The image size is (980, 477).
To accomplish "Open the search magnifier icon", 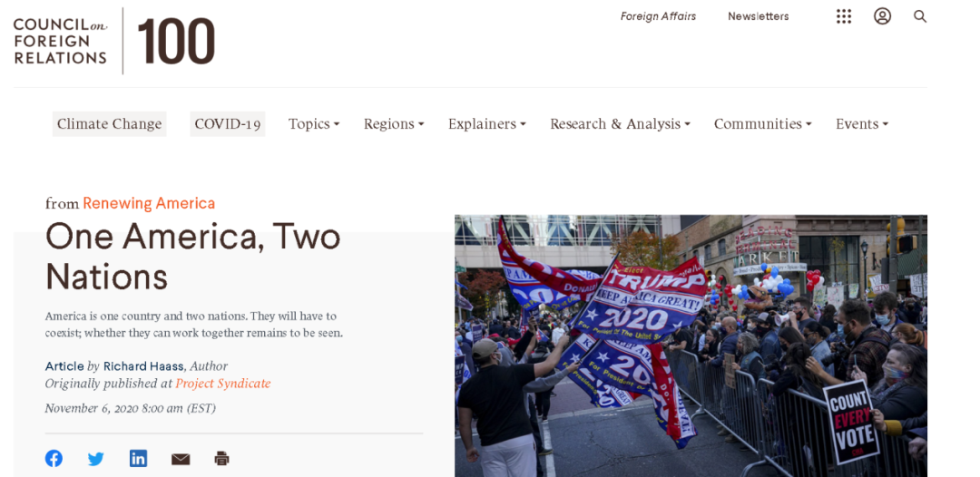I will pos(920,16).
